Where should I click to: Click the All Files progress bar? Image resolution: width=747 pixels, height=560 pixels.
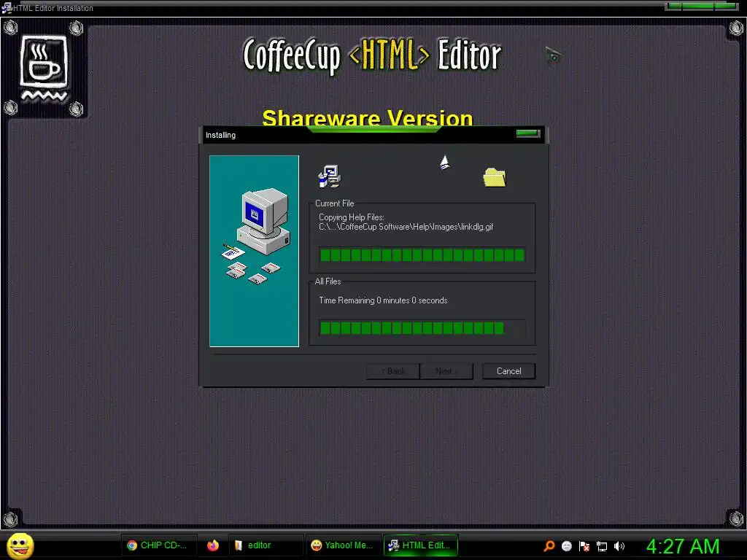click(422, 328)
